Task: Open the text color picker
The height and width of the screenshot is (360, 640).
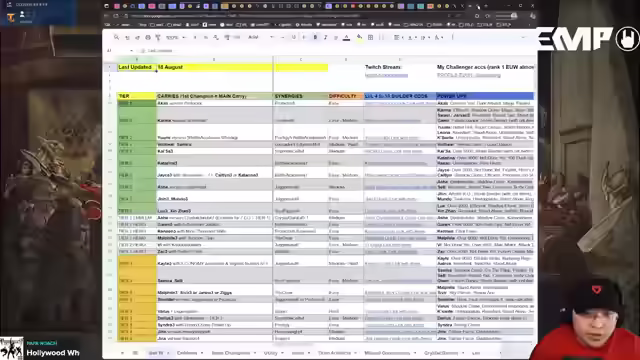Action: click(x=346, y=37)
